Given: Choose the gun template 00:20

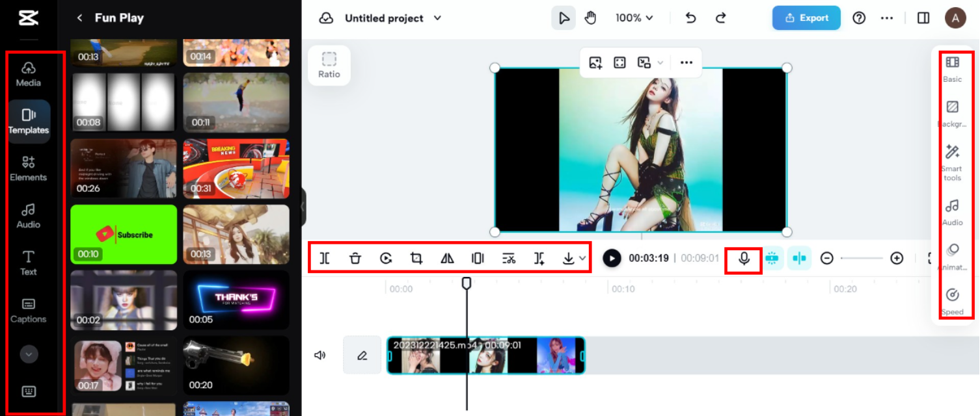Looking at the screenshot, I should (236, 366).
